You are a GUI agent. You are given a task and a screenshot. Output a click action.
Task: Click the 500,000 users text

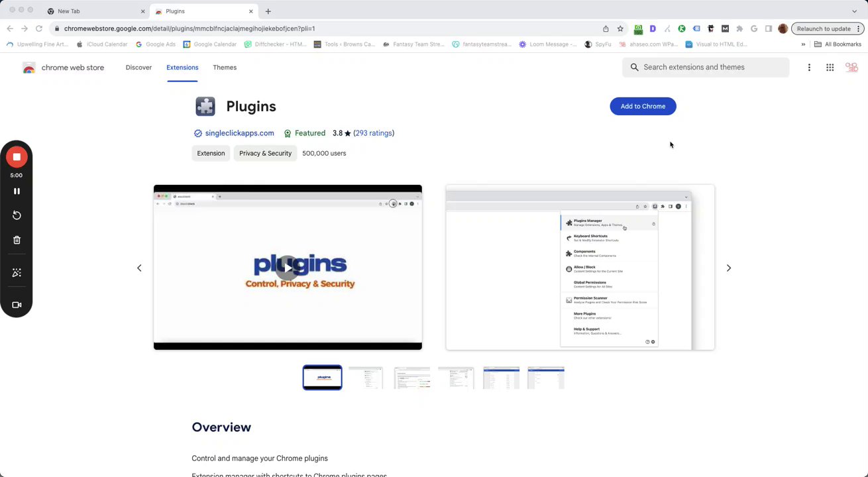tap(324, 153)
